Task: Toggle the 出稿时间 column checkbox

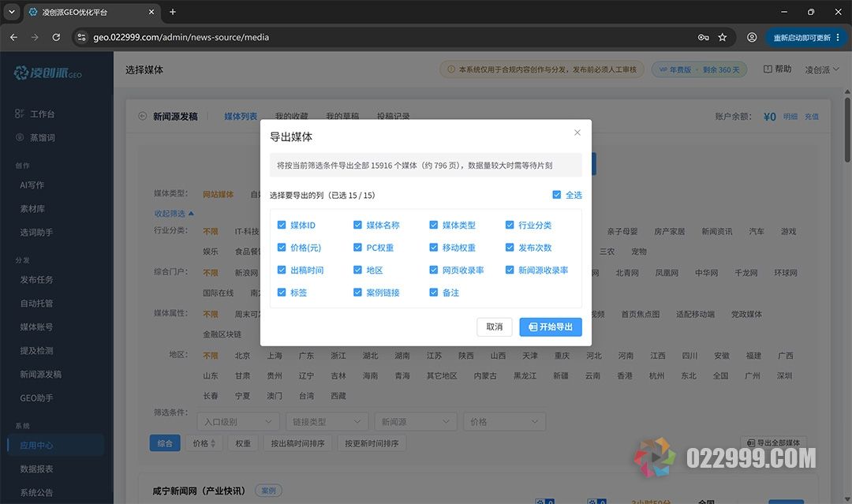Action: tap(282, 270)
